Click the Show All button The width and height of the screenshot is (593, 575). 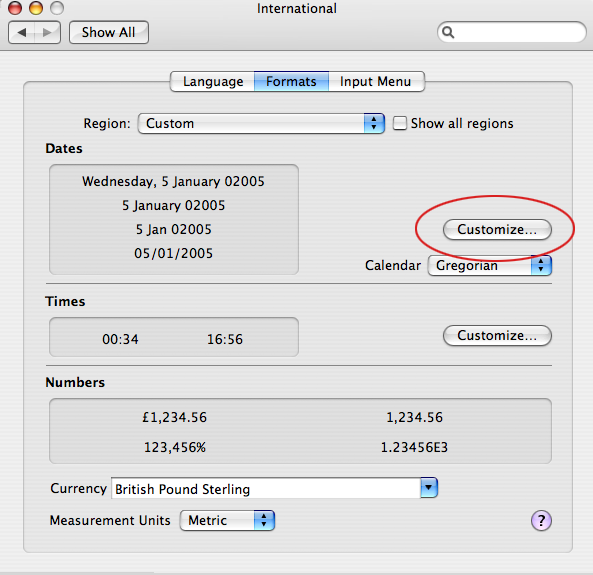coord(109,33)
